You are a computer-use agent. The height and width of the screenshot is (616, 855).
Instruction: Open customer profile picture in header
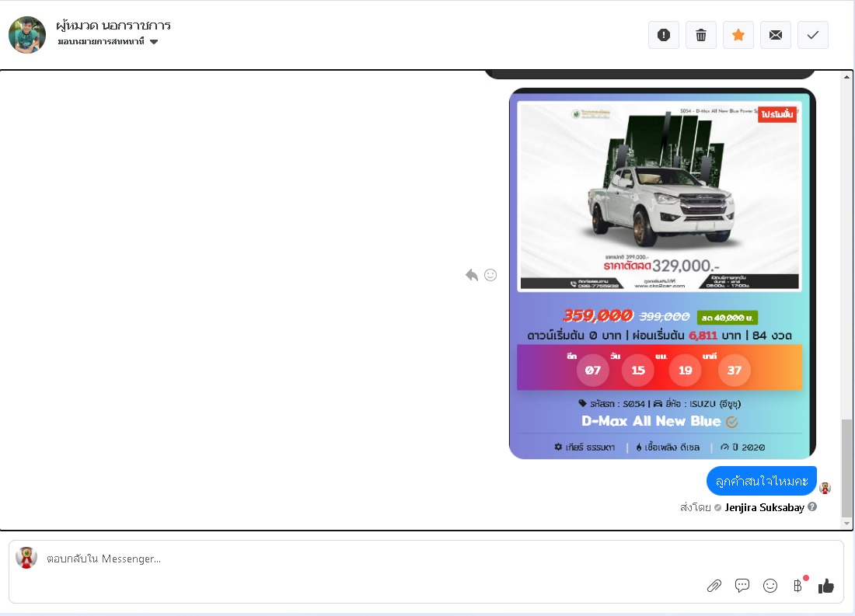pos(27,35)
